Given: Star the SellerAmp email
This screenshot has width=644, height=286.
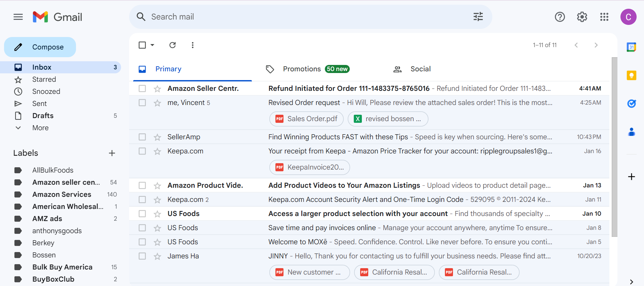Looking at the screenshot, I should coord(157,137).
